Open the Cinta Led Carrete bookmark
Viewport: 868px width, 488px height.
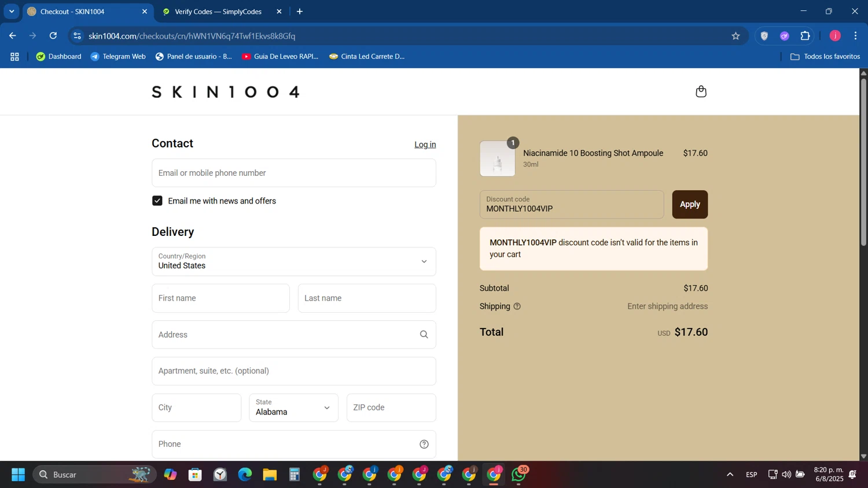pyautogui.click(x=367, y=57)
